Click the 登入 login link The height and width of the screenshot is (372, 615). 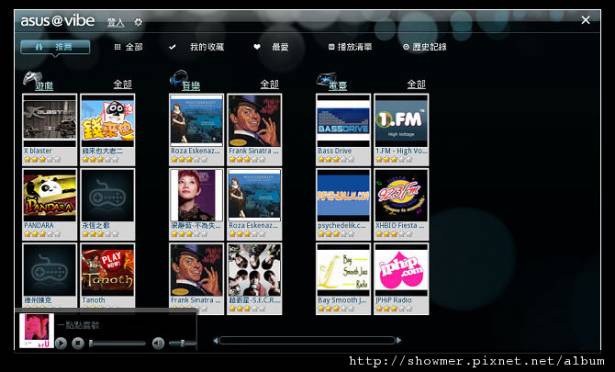pyautogui.click(x=116, y=22)
